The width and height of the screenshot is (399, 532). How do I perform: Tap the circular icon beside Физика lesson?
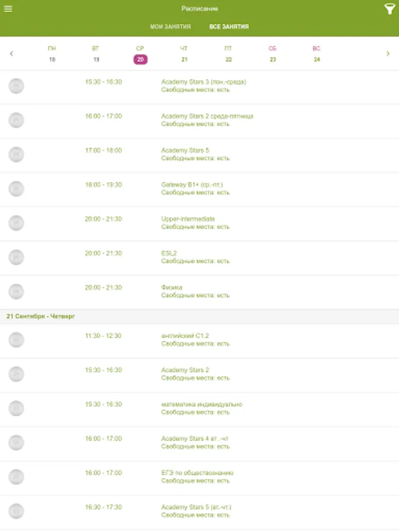17,291
